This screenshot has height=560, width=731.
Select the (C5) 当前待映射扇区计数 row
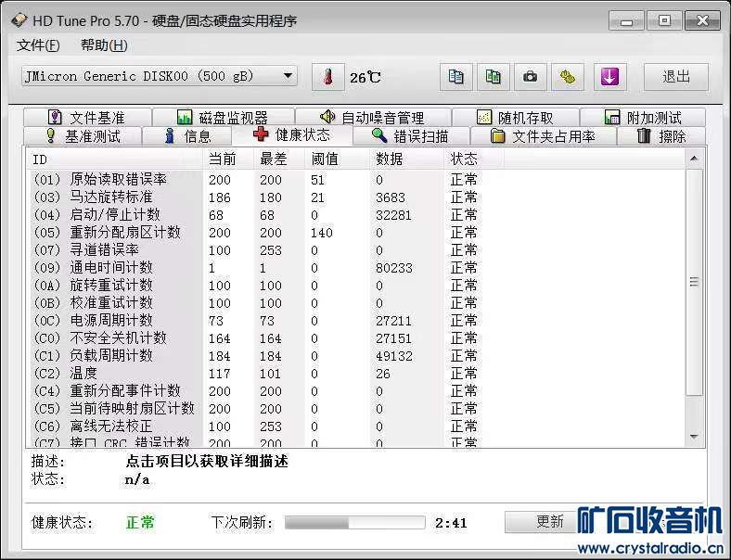click(x=356, y=409)
